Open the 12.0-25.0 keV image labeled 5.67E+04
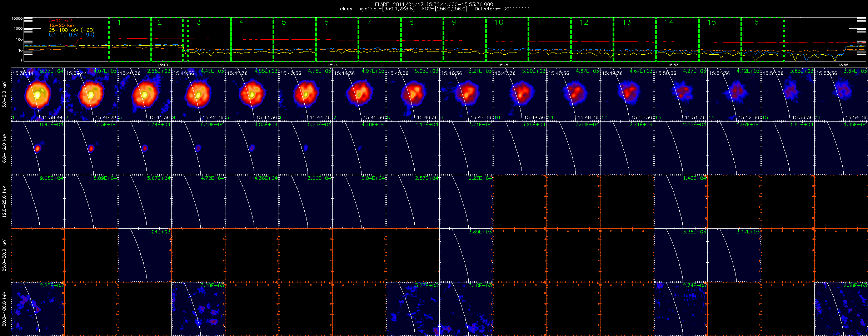This screenshot has height=336, width=868. pos(145,202)
